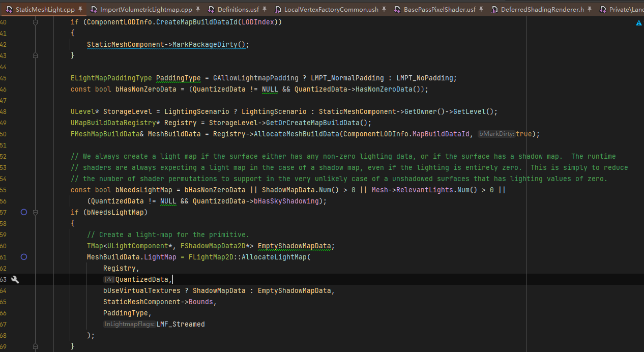
Task: Click GAllowLightmapPadding identifier
Action: pos(256,78)
